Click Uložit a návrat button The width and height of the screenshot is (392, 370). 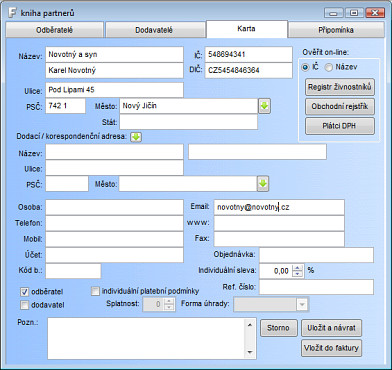click(331, 328)
